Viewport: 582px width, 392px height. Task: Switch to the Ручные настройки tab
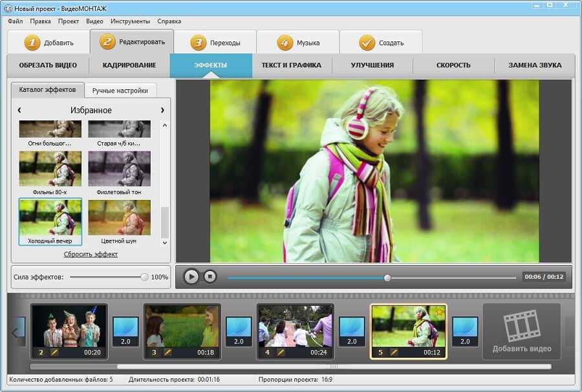click(120, 91)
